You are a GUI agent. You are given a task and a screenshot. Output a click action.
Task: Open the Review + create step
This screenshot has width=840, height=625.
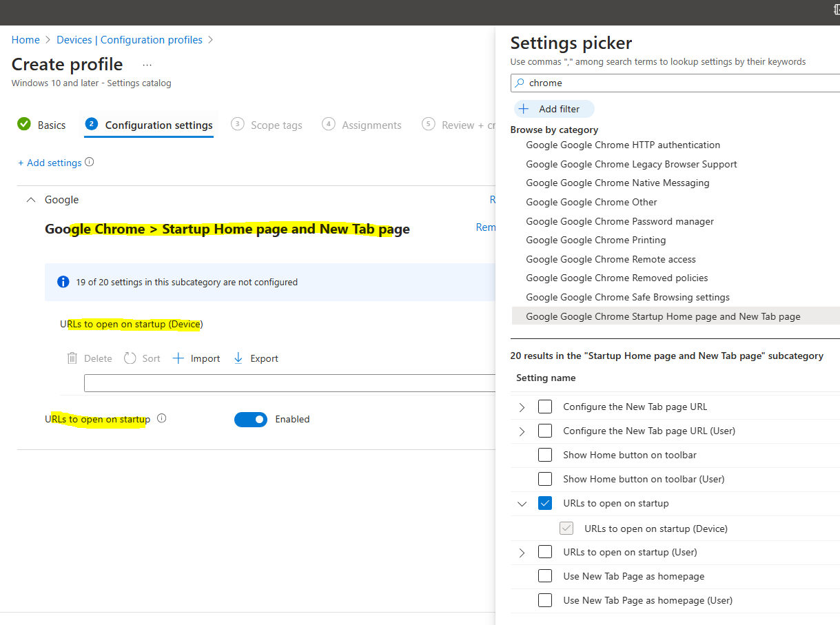click(458, 125)
